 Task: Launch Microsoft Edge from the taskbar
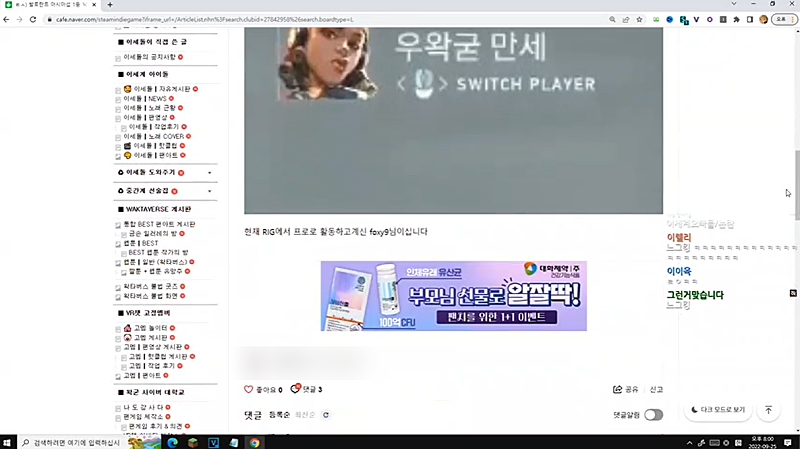click(x=172, y=442)
